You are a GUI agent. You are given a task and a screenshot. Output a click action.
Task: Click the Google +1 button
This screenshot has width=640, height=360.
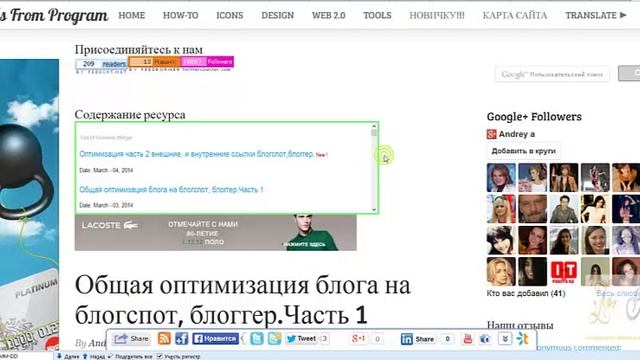tap(358, 338)
